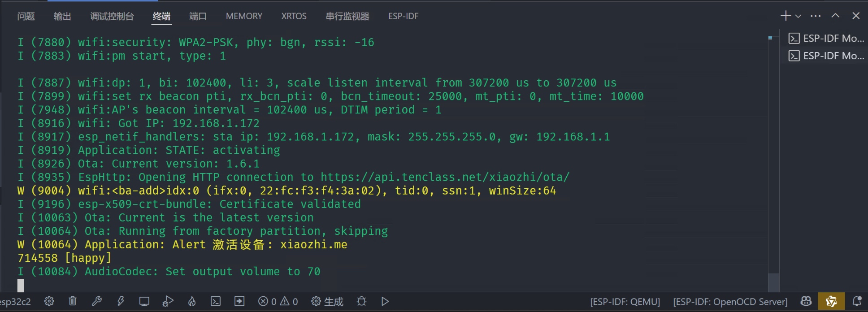Select the first ESP-IDF Monitor terminal entry
Image resolution: width=868 pixels, height=312 pixels.
tap(826, 39)
